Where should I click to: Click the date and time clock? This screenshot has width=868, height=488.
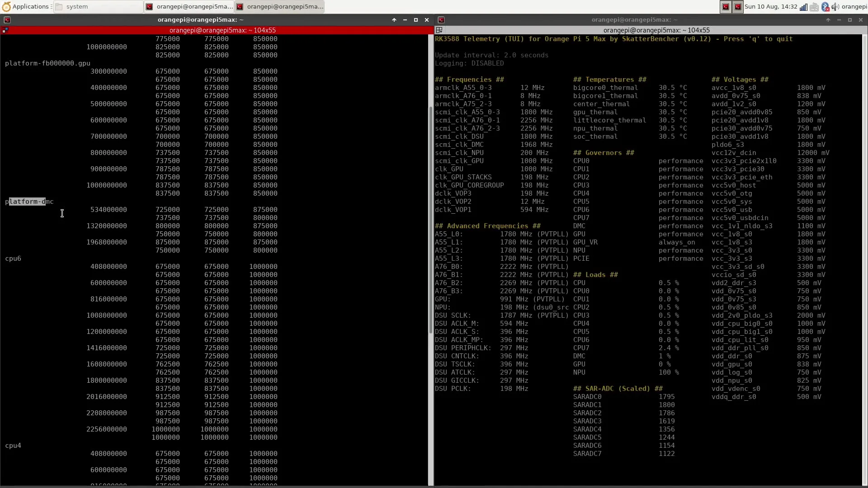click(771, 7)
